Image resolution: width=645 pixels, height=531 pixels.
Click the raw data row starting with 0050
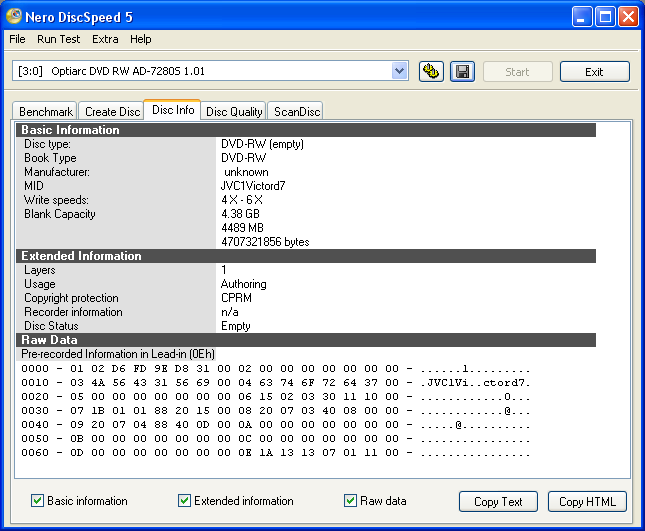(276, 438)
